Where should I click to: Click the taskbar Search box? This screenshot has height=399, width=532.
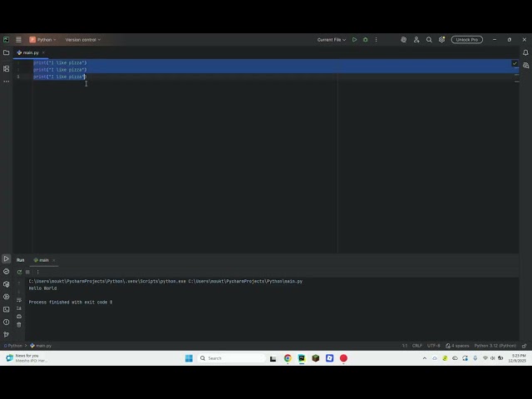231,358
